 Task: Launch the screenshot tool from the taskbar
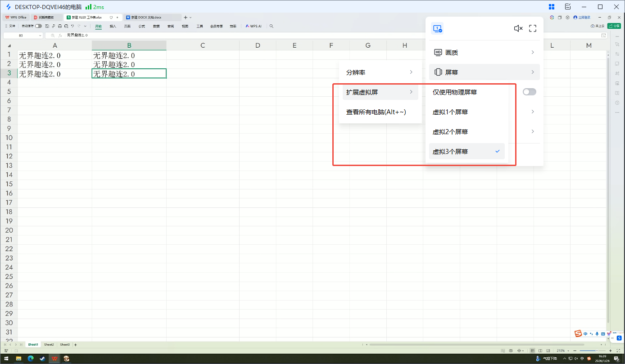click(x=66, y=359)
